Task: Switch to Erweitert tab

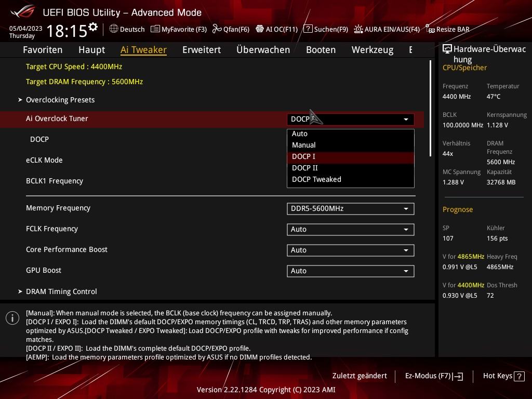Action: pos(202,50)
